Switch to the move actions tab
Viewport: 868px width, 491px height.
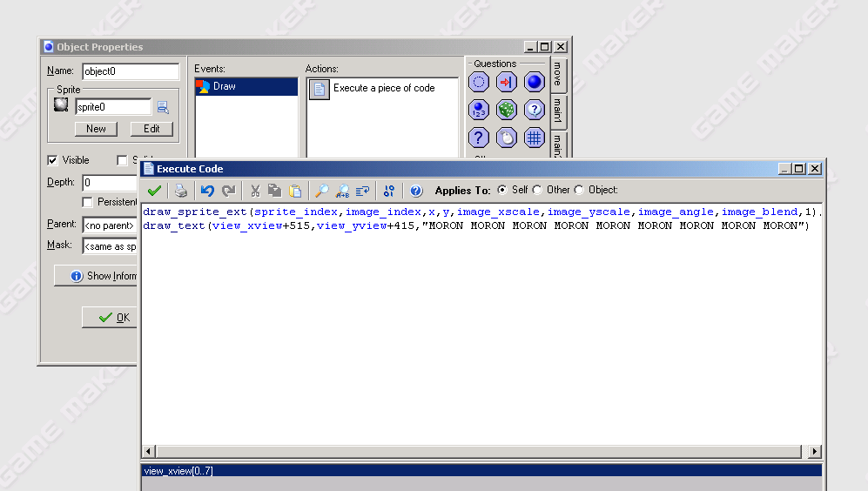(x=558, y=75)
